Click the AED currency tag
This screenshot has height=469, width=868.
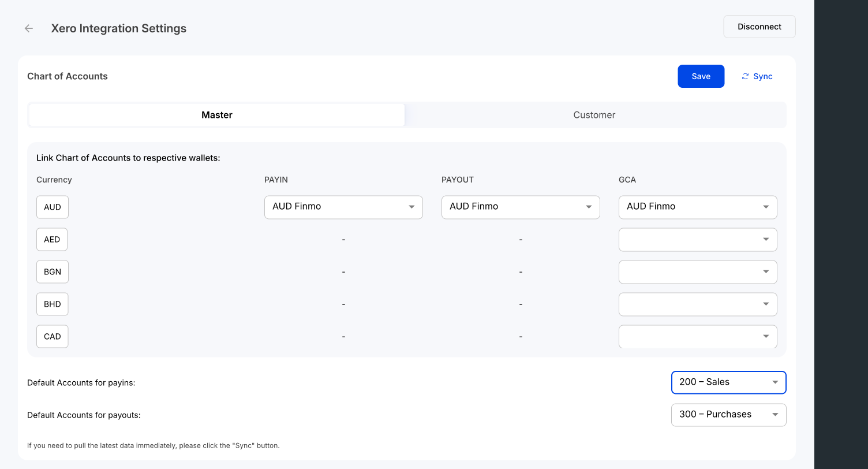52,239
